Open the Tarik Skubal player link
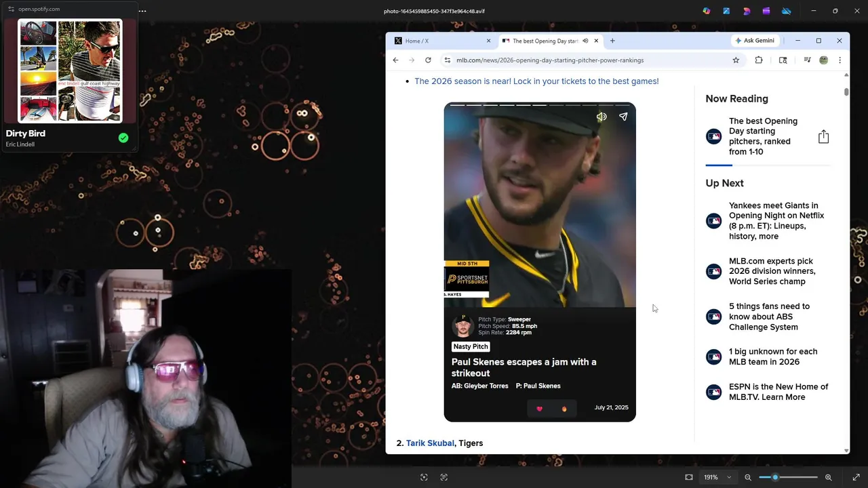Viewport: 868px width, 488px height. click(430, 443)
